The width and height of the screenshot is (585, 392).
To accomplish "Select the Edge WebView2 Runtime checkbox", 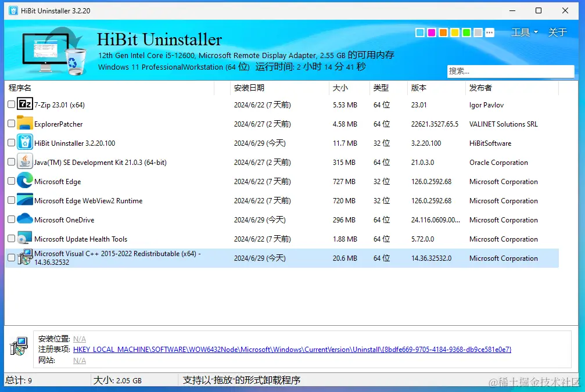I will pos(11,200).
